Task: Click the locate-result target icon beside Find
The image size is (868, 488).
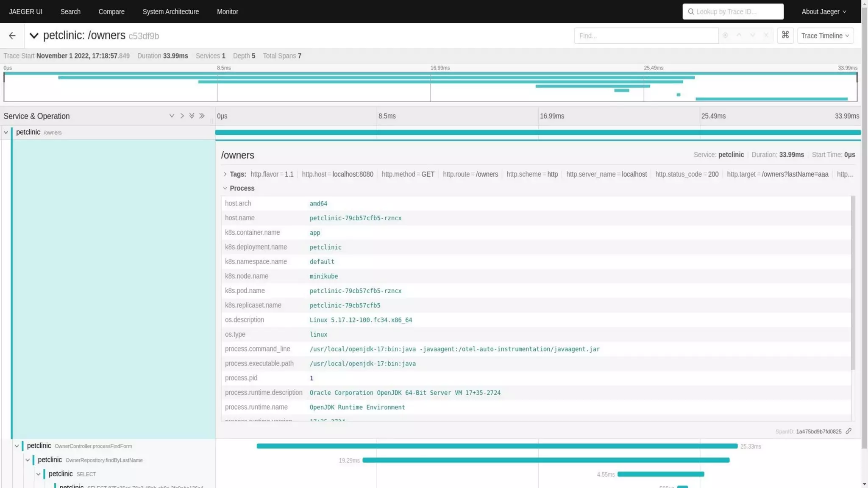Action: coord(725,36)
